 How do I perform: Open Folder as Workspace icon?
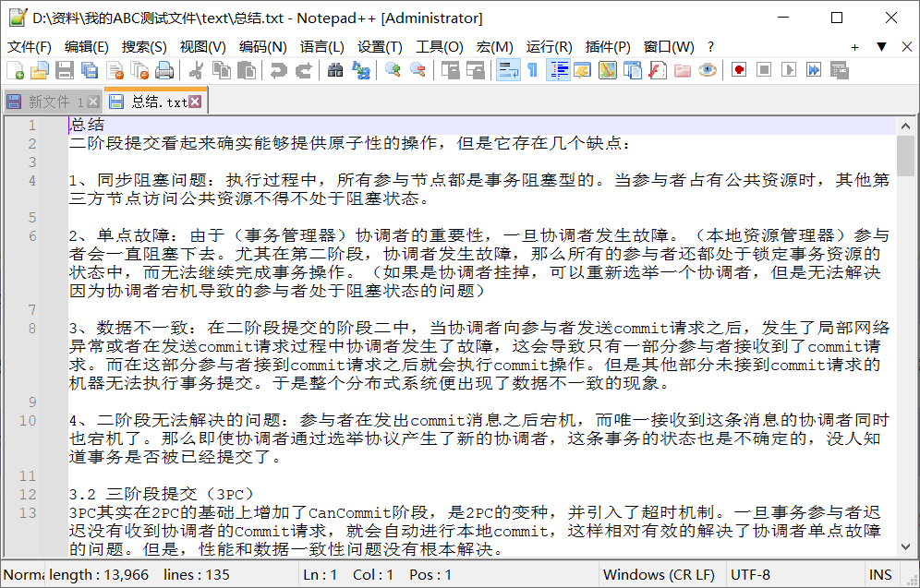coord(683,70)
